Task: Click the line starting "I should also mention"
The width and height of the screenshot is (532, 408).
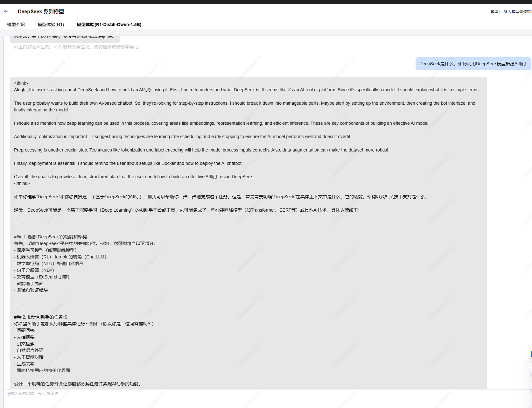Action: click(221, 123)
